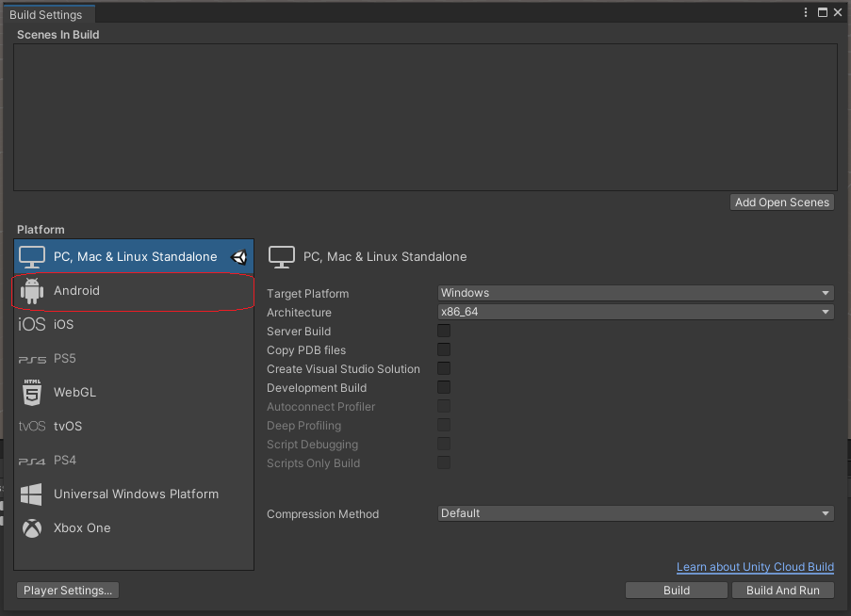Click the Autoconnect Profiler label text

[320, 407]
